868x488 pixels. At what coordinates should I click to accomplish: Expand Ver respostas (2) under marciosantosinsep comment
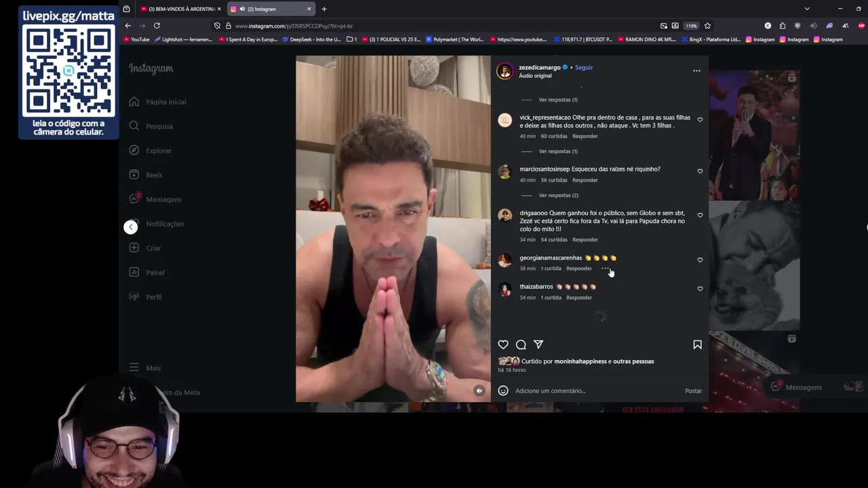(558, 195)
